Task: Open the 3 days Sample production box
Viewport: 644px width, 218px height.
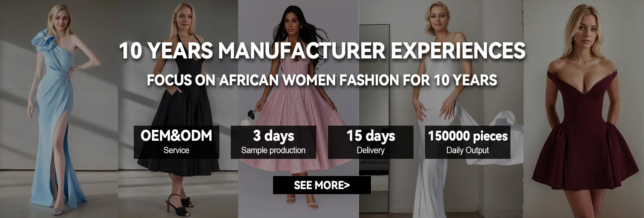Action: 273,142
